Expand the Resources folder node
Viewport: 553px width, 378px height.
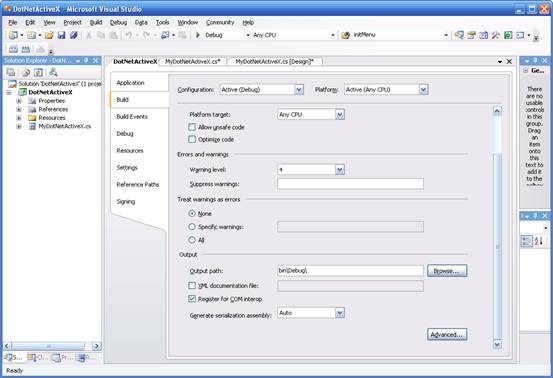(x=19, y=118)
